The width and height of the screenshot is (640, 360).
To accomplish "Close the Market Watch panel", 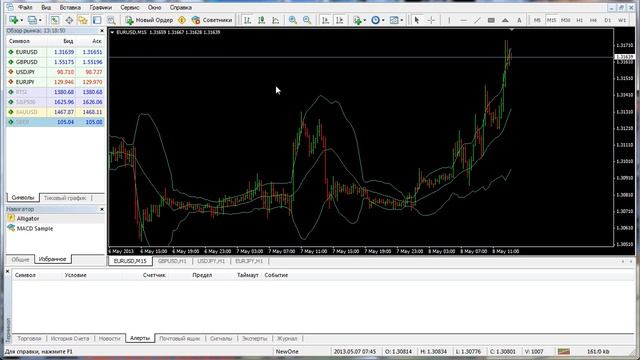I will coord(102,31).
